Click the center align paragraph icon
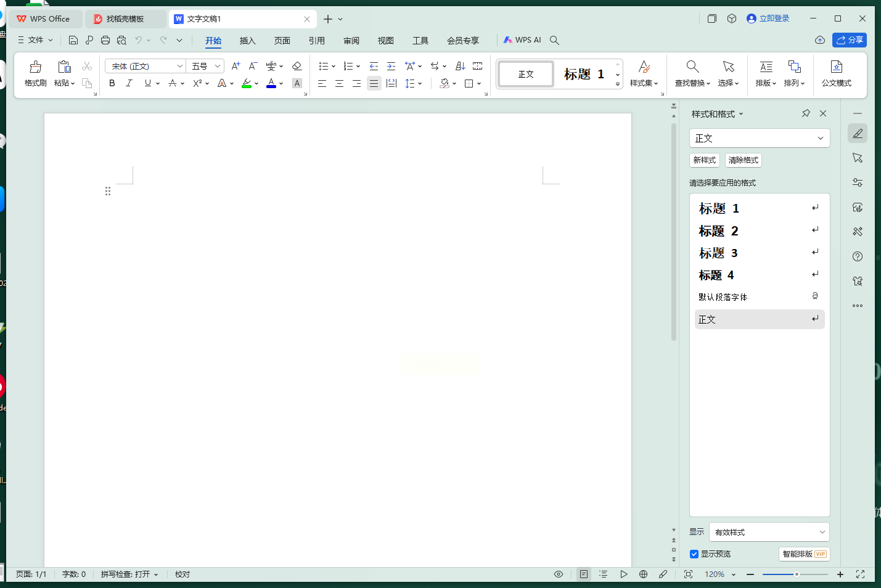This screenshot has width=881, height=588. [339, 83]
